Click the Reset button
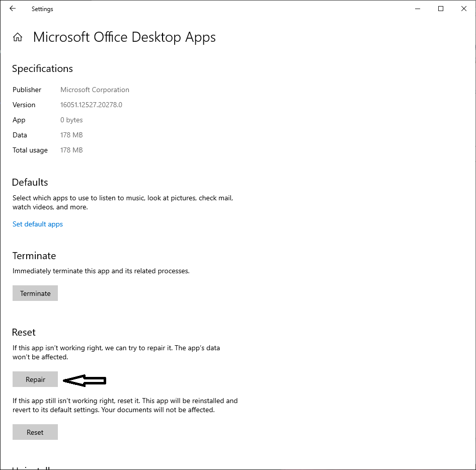Viewport: 476px width, 470px height. pos(35,432)
